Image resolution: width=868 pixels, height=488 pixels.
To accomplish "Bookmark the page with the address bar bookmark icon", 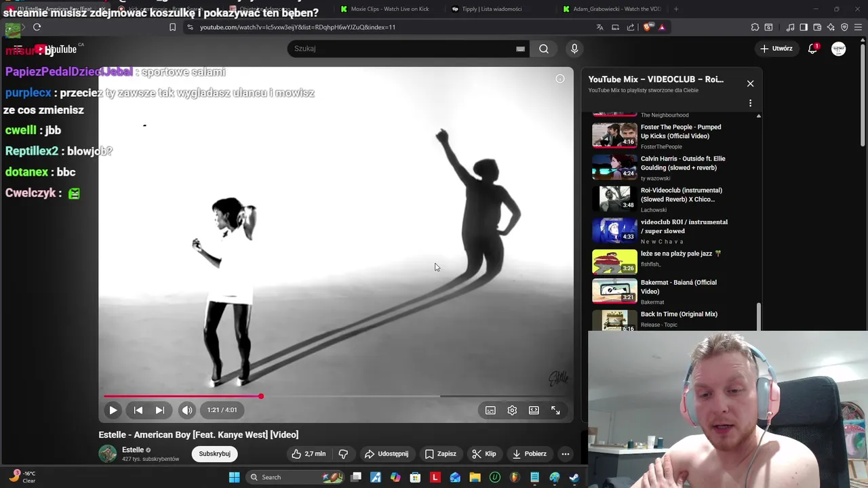I will [172, 27].
